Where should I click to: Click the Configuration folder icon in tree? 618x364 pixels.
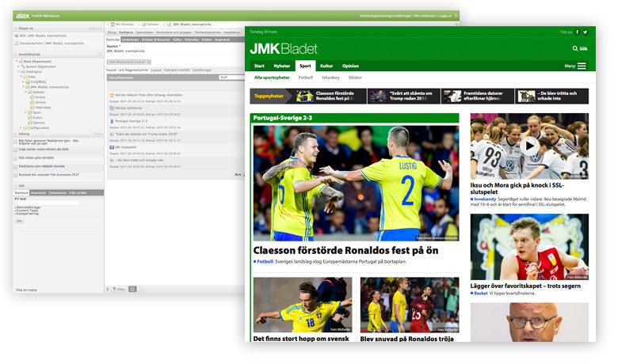pos(25,127)
